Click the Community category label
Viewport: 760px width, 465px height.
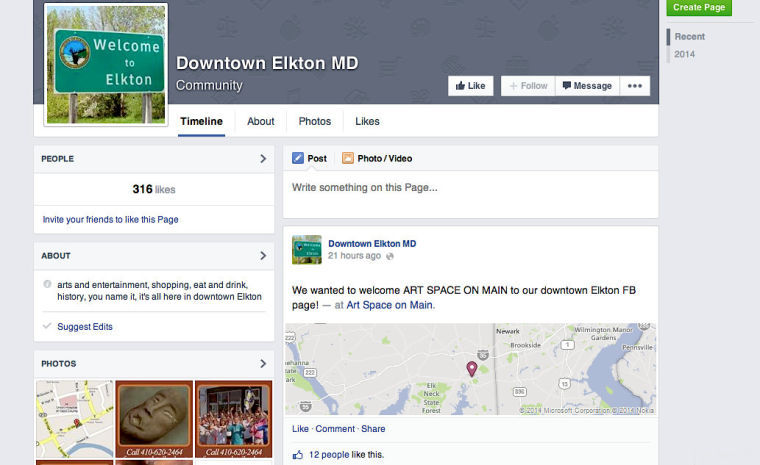[209, 85]
